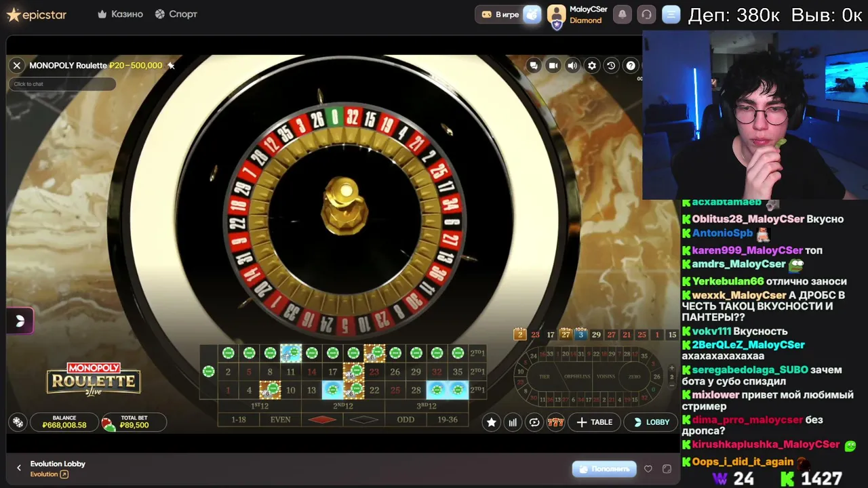Screen dimensions: 868x488
Task: Bet on number 22
Action: [x=374, y=390]
